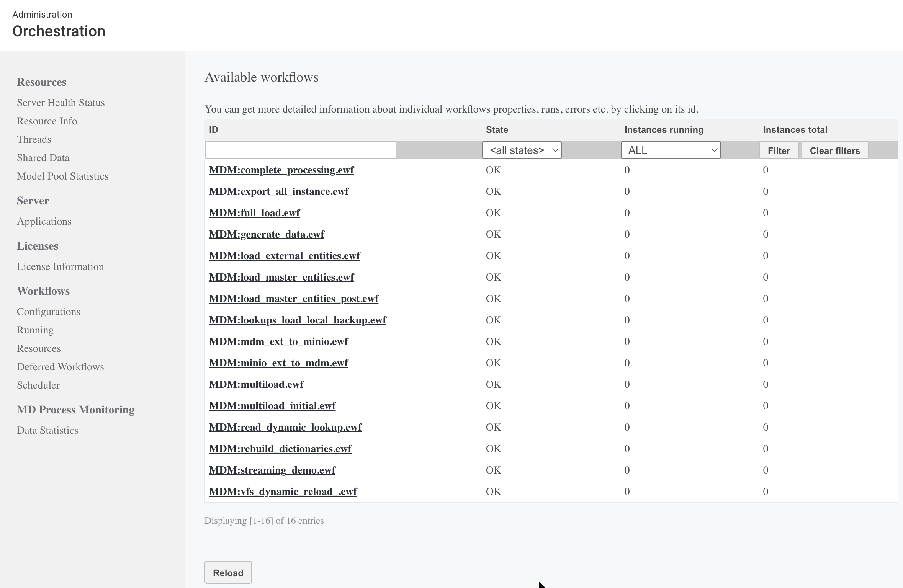Image resolution: width=903 pixels, height=588 pixels.
Task: Click the ID column header
Action: [214, 130]
